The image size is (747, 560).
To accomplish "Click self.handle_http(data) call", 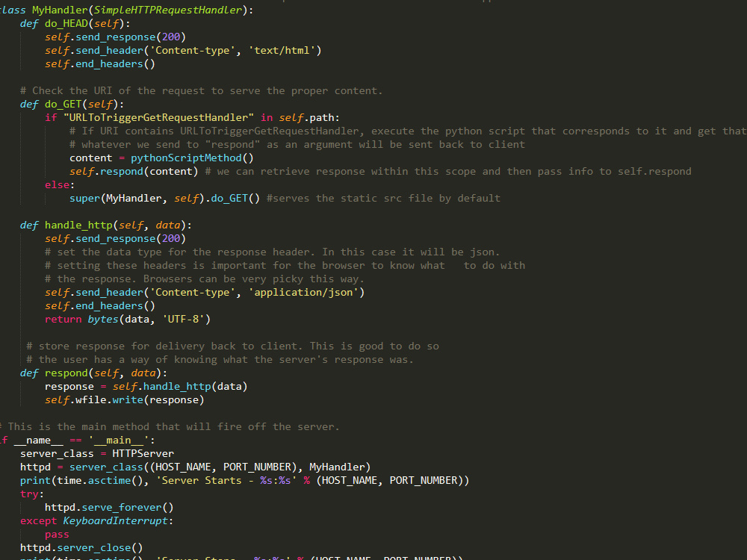I will (180, 387).
